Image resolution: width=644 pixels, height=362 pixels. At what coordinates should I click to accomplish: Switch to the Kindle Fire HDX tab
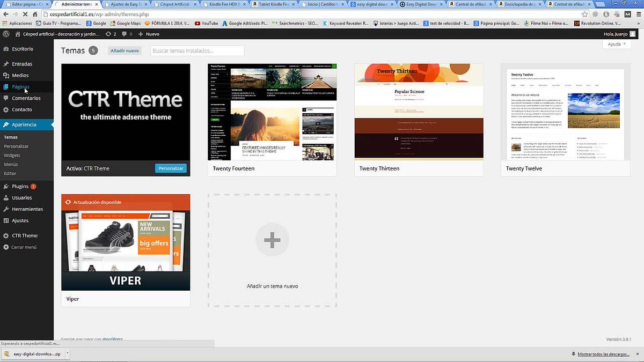(225, 4)
